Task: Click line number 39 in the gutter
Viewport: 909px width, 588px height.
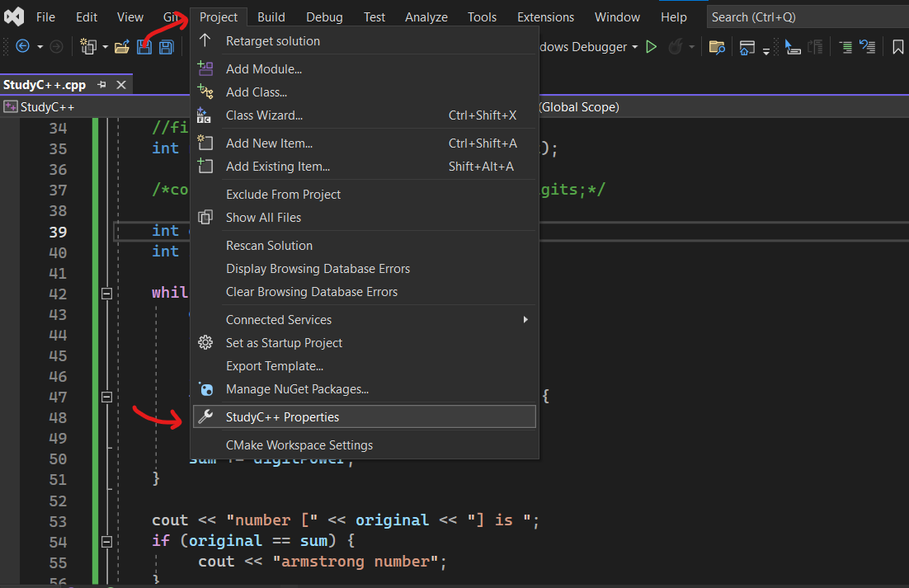Action: point(58,232)
